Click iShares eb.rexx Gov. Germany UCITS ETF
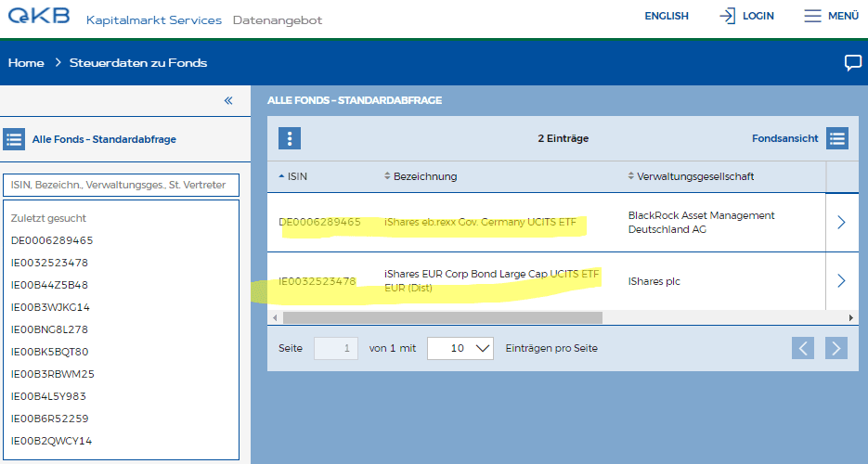 tap(480, 222)
